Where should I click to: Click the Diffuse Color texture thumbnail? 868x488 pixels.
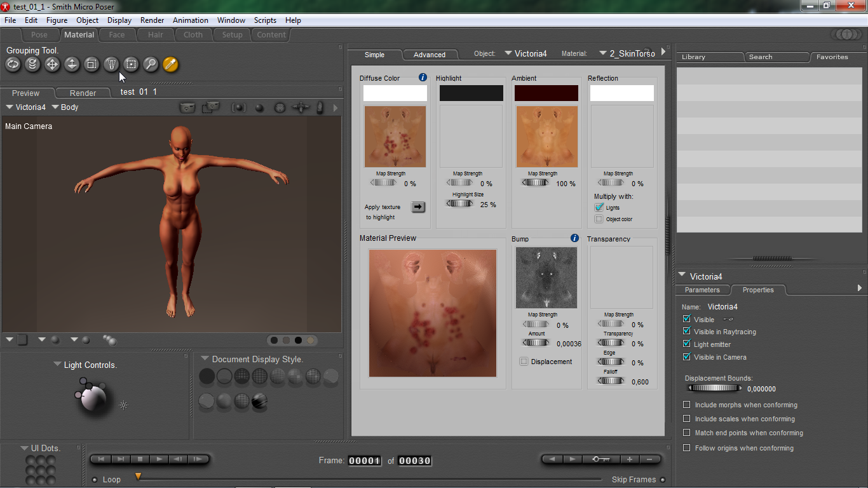(395, 137)
